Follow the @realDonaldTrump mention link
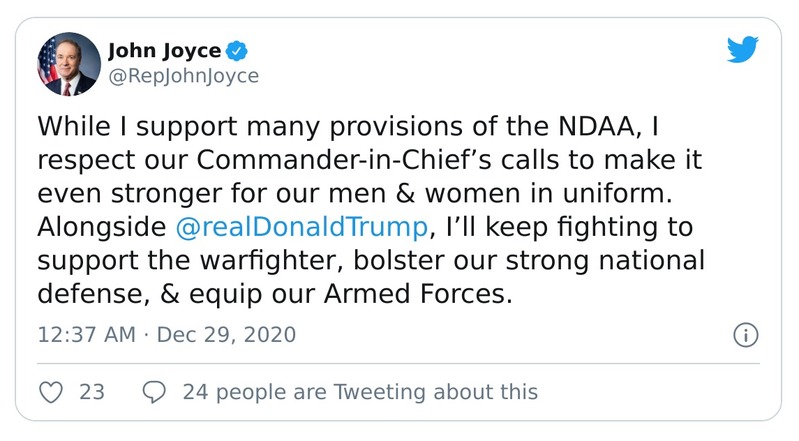 pyautogui.click(x=301, y=225)
